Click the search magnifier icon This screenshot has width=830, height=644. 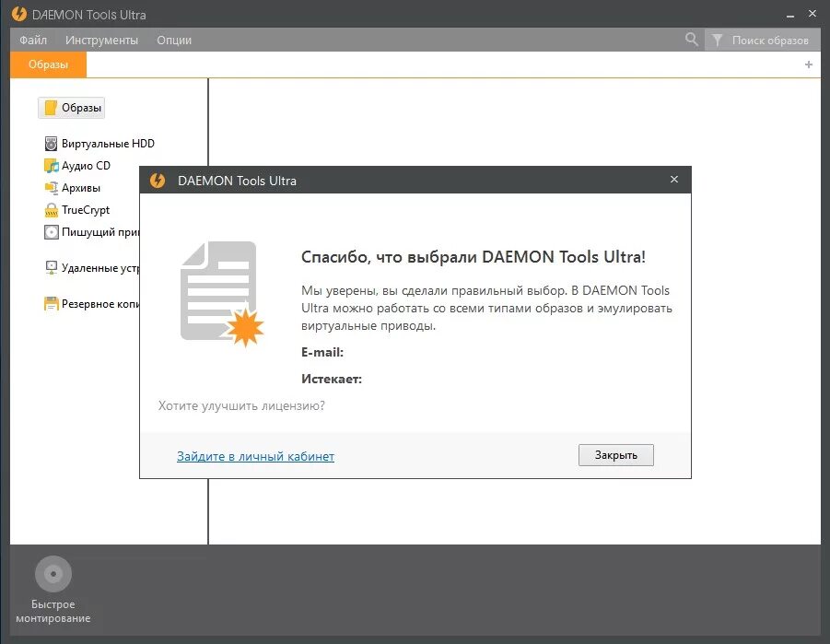691,40
